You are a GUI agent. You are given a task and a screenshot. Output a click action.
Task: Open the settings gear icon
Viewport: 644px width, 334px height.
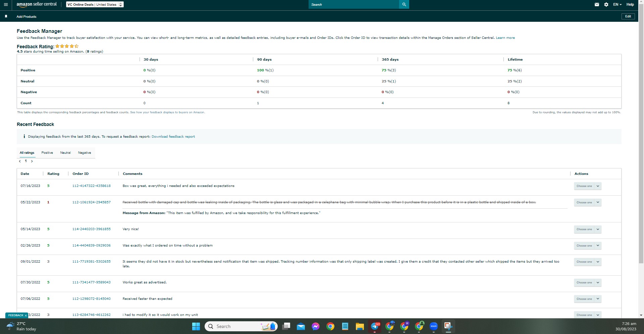[x=606, y=5]
